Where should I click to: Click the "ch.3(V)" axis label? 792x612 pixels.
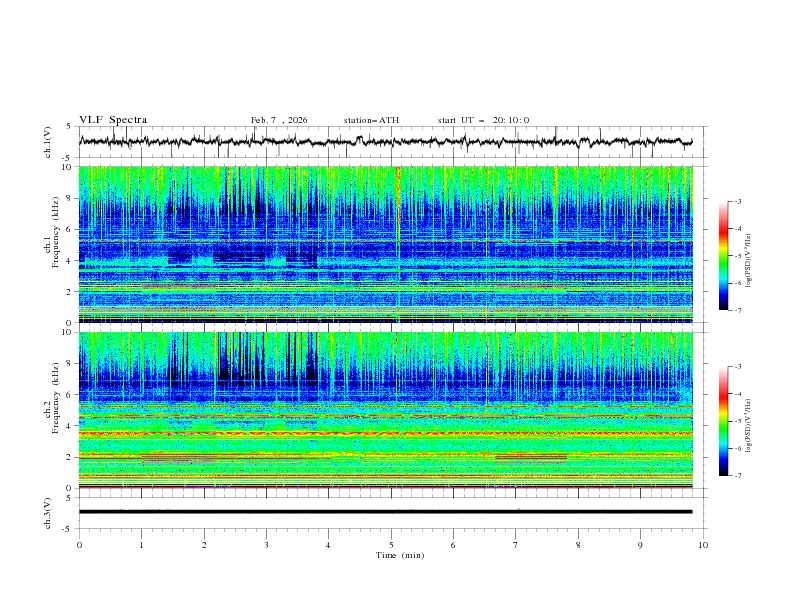click(x=48, y=513)
